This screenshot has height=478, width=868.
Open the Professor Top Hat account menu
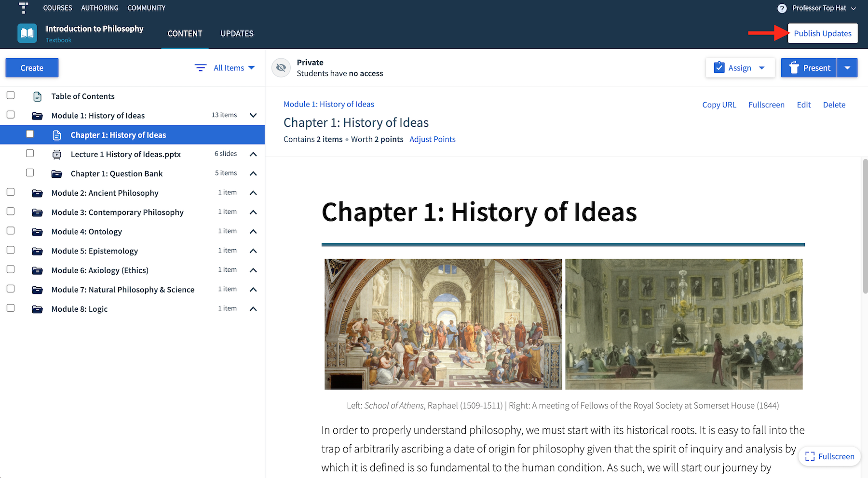(824, 8)
